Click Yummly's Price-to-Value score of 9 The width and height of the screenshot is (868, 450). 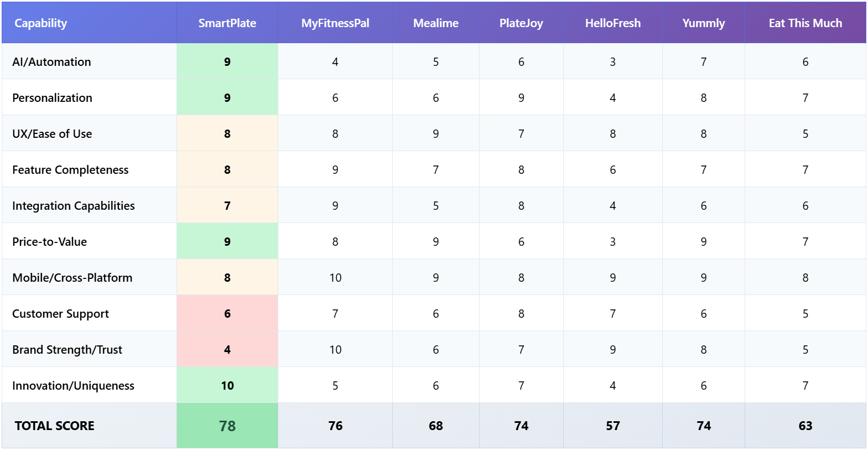pyautogui.click(x=703, y=242)
